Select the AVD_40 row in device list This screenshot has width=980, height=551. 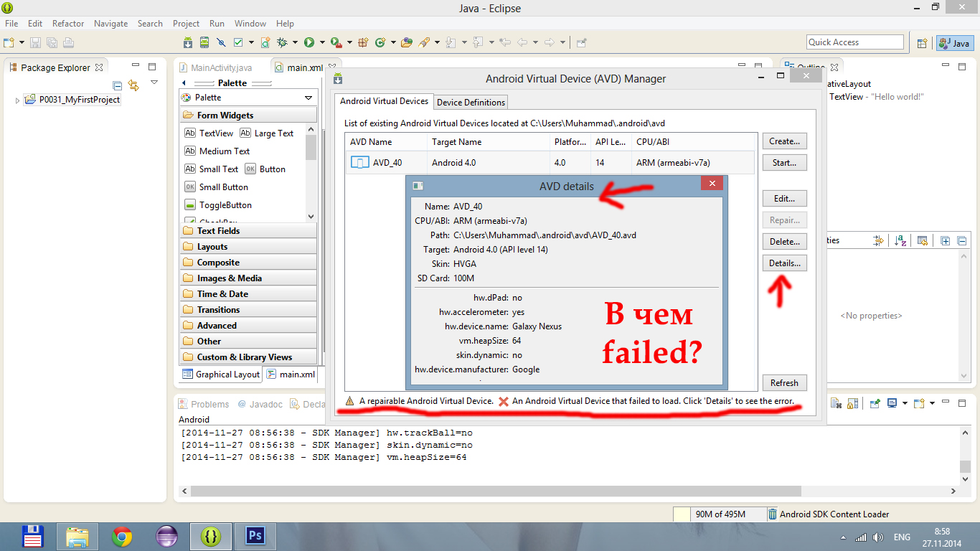[551, 162]
